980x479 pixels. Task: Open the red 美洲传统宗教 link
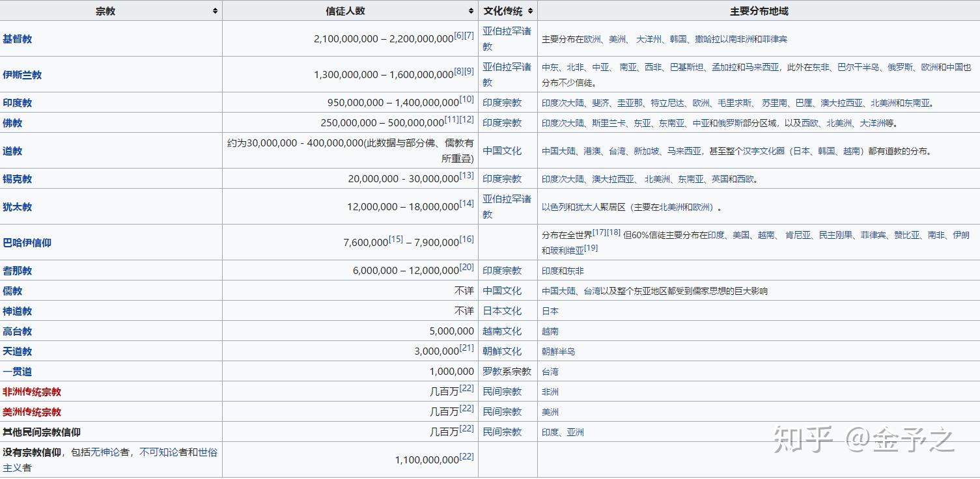pos(32,412)
